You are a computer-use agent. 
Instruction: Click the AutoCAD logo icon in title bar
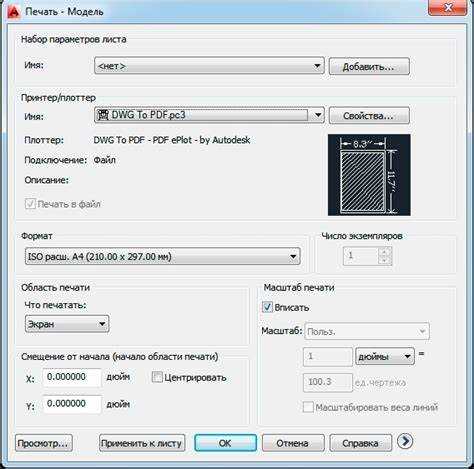pos(14,11)
